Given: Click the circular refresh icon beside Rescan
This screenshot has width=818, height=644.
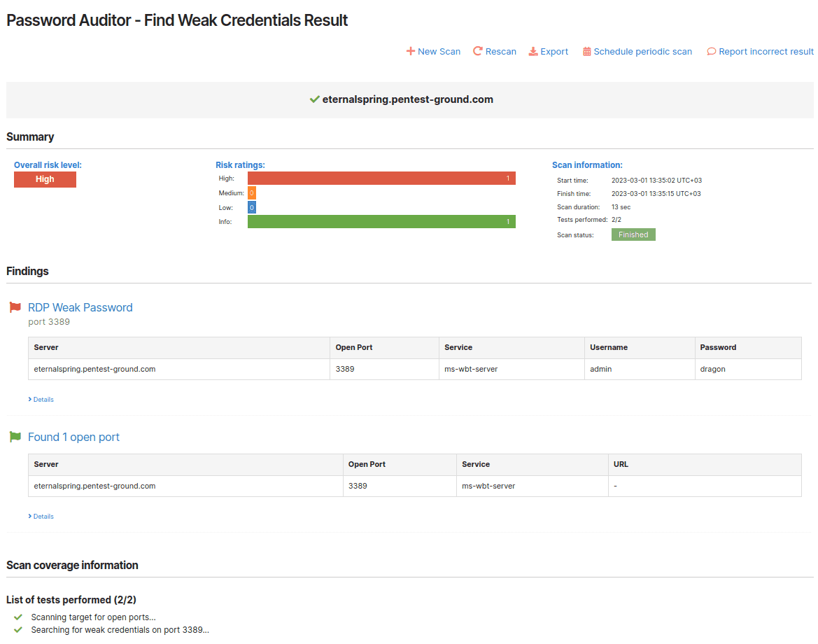Looking at the screenshot, I should pos(477,51).
